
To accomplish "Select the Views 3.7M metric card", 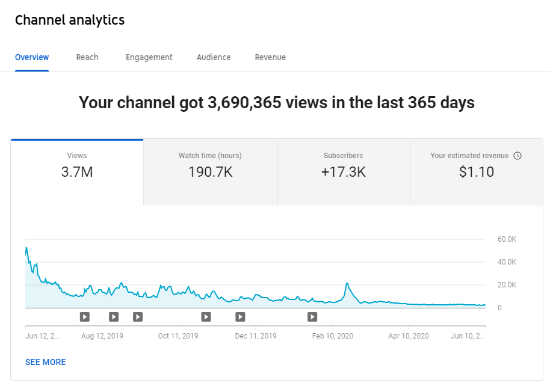I will click(77, 173).
